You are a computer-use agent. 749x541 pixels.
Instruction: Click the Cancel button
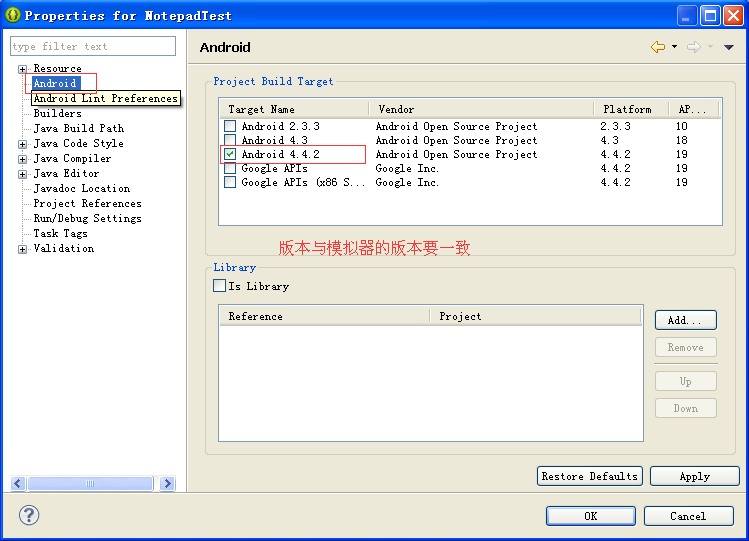pyautogui.click(x=688, y=516)
